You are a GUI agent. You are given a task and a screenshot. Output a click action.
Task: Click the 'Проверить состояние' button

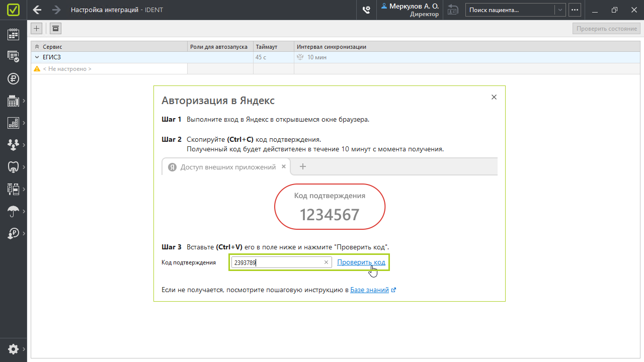coord(607,29)
